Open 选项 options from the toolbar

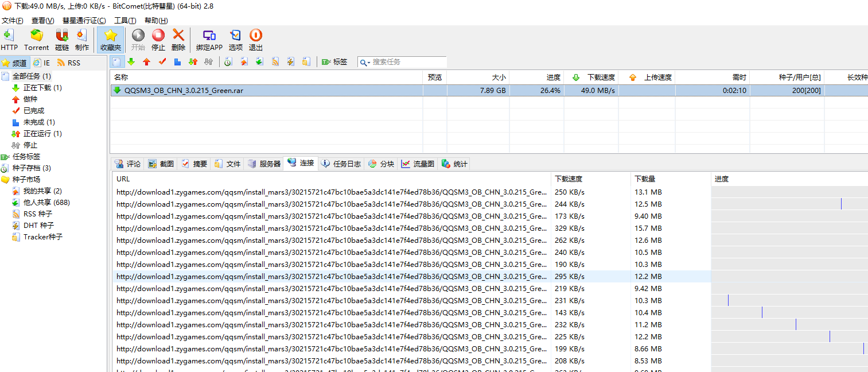(x=236, y=40)
